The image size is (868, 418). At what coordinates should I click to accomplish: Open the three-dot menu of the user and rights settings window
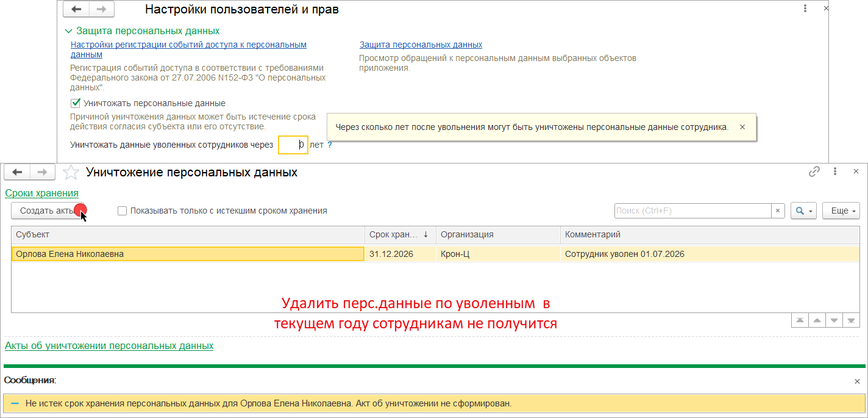tap(805, 9)
